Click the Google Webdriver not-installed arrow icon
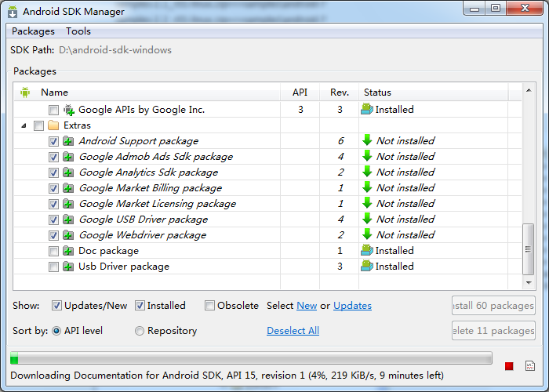This screenshot has width=549, height=392. click(367, 234)
